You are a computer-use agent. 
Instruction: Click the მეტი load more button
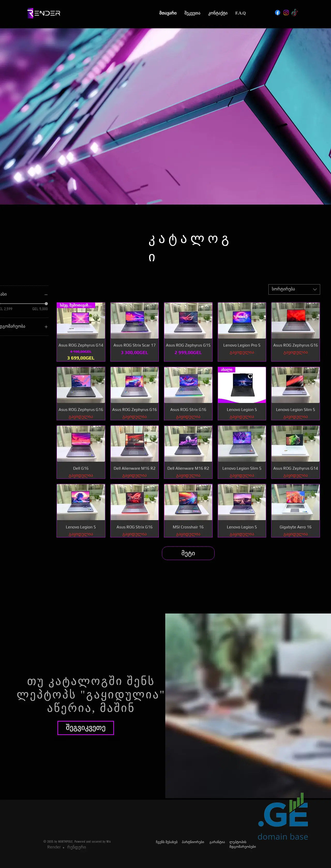tap(188, 553)
